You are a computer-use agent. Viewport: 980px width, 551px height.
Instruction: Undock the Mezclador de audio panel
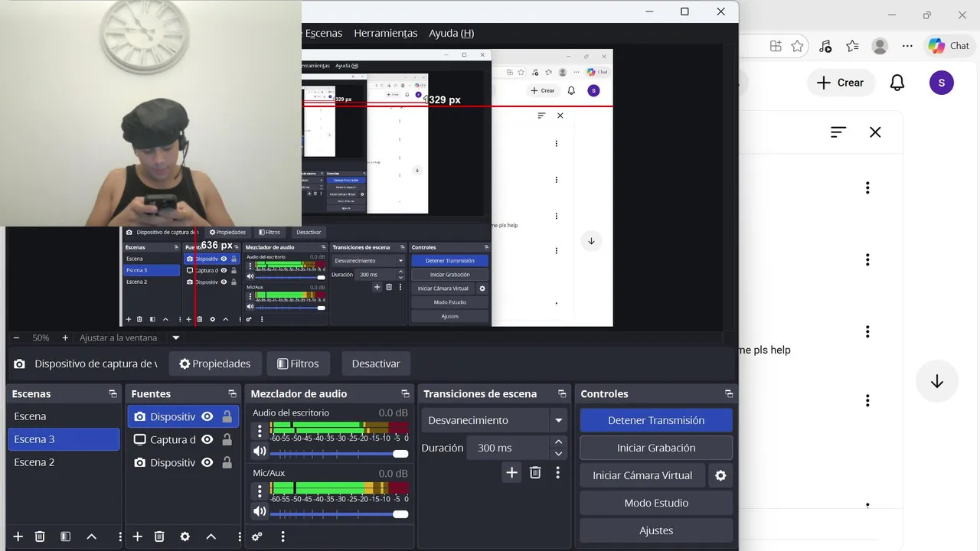(x=405, y=394)
